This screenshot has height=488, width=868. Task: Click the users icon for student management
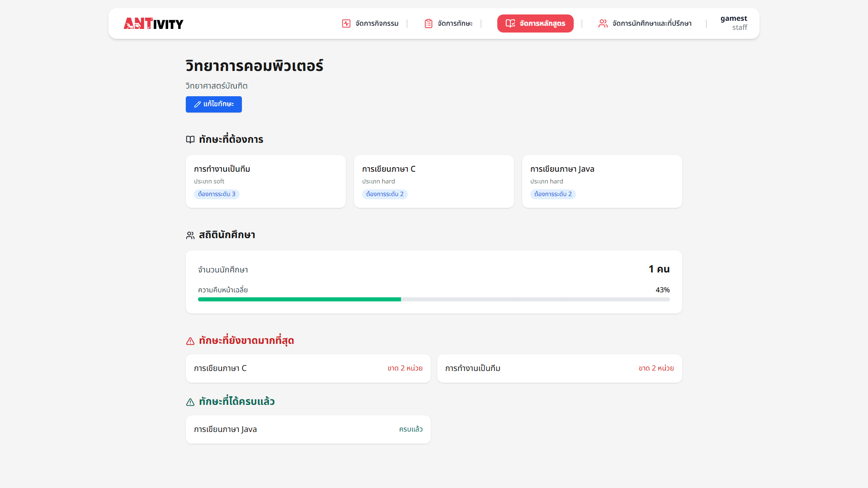pyautogui.click(x=603, y=23)
